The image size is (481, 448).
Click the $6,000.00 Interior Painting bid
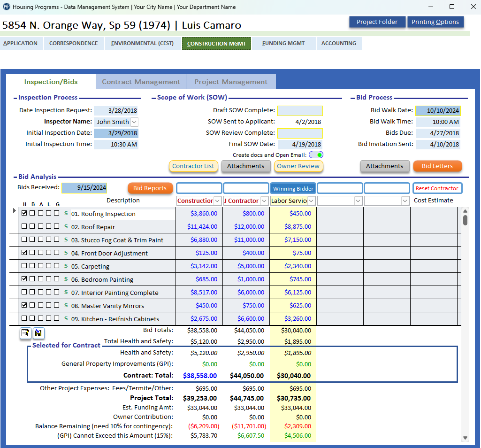point(251,292)
